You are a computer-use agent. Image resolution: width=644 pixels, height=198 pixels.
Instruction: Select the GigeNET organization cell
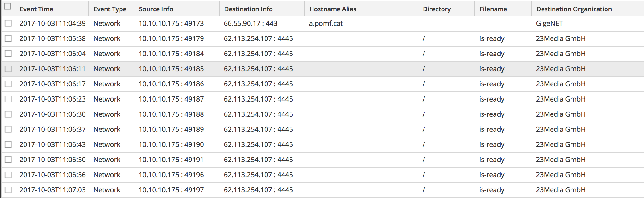click(x=549, y=24)
